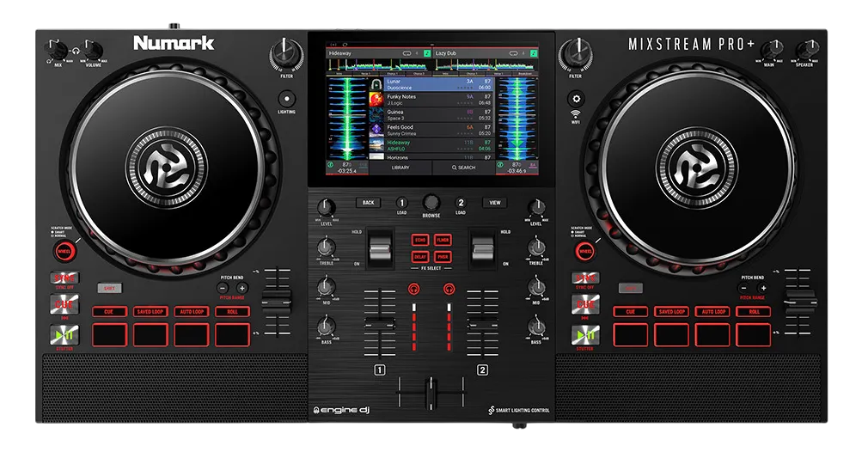Tap the green key icon beside Lazy Dub title
Image resolution: width=868 pixels, height=452 pixels.
point(534,53)
